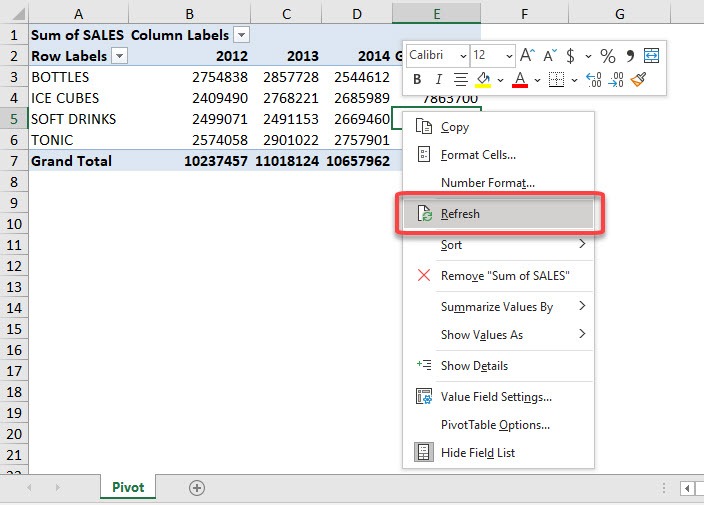This screenshot has width=704, height=505.
Task: Click Increase Decimal icon
Action: [594, 80]
